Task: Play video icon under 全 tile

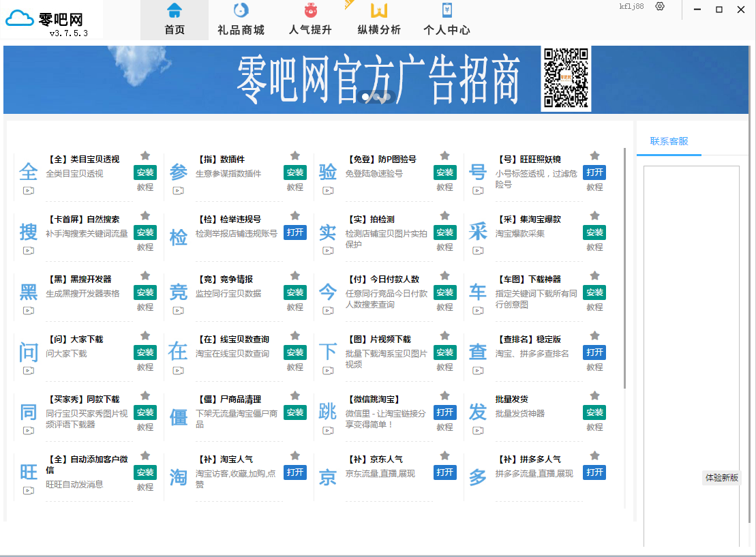Action: (29, 190)
